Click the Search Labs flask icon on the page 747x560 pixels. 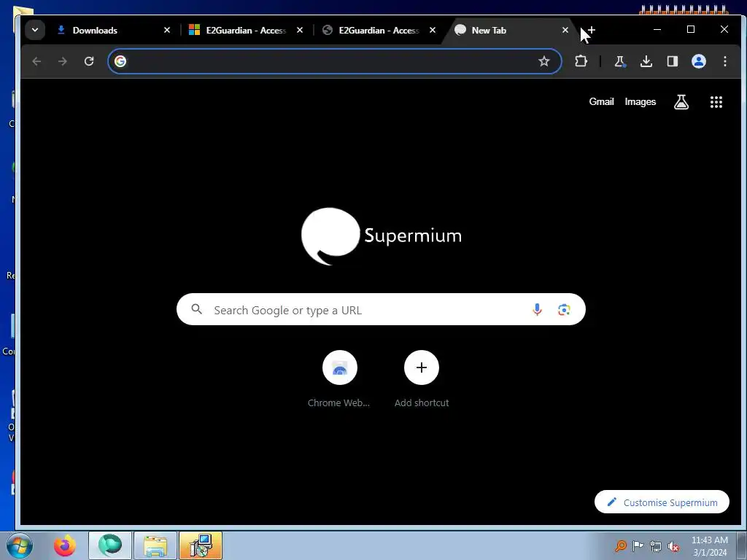pyautogui.click(x=681, y=101)
